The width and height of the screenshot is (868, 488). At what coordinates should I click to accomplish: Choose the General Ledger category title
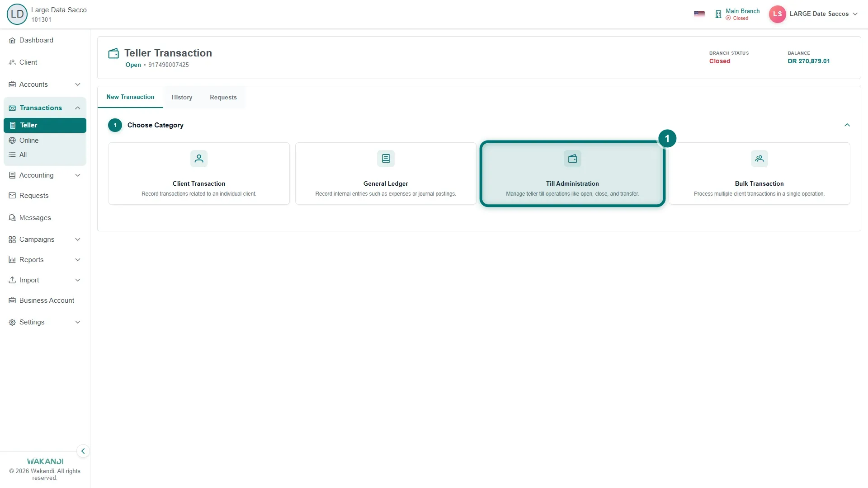click(386, 183)
